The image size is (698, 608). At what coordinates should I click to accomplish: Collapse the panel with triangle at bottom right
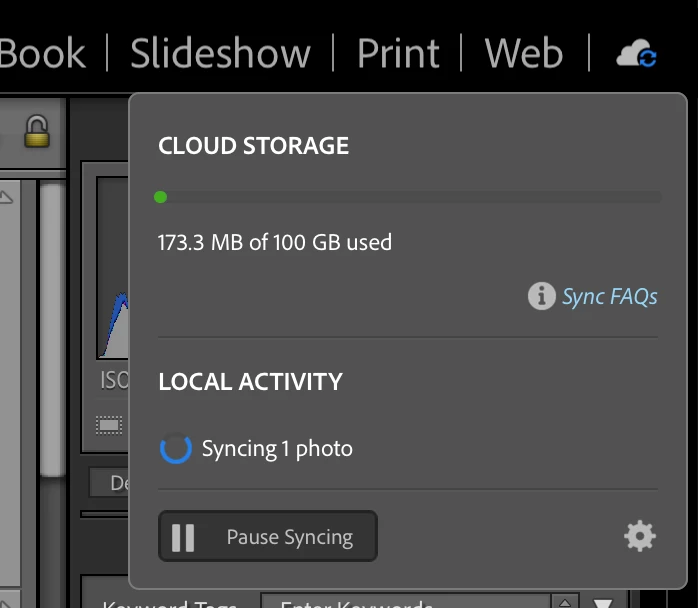[603, 603]
